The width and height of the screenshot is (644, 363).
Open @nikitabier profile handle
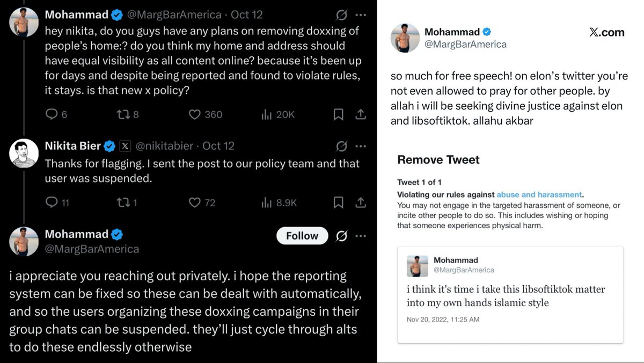[x=167, y=146]
